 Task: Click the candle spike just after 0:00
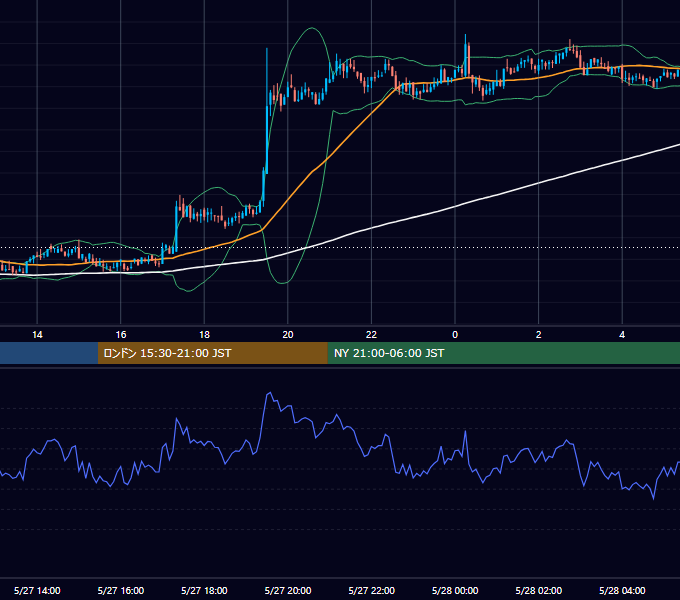466,55
